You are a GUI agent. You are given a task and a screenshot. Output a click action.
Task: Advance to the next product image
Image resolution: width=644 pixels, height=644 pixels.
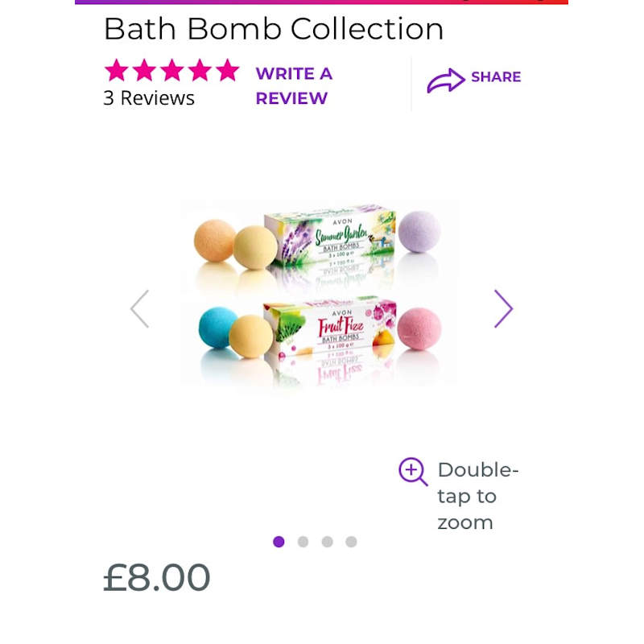click(x=503, y=309)
